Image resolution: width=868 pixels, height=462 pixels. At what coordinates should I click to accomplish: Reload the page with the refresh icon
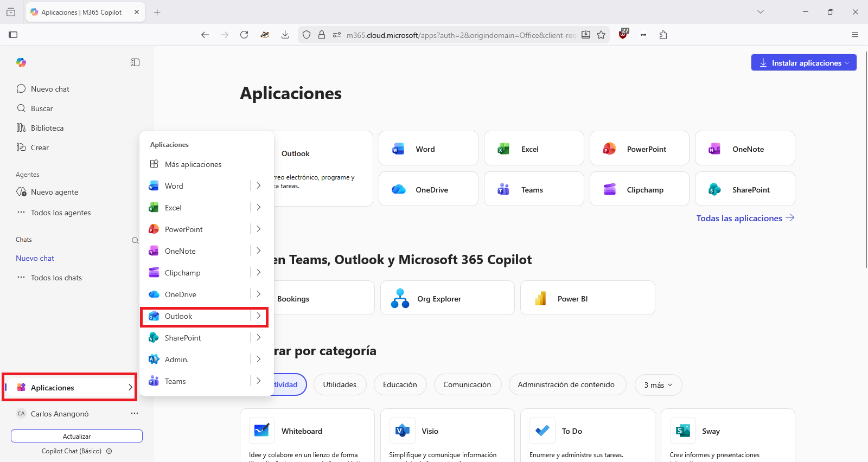(x=244, y=35)
